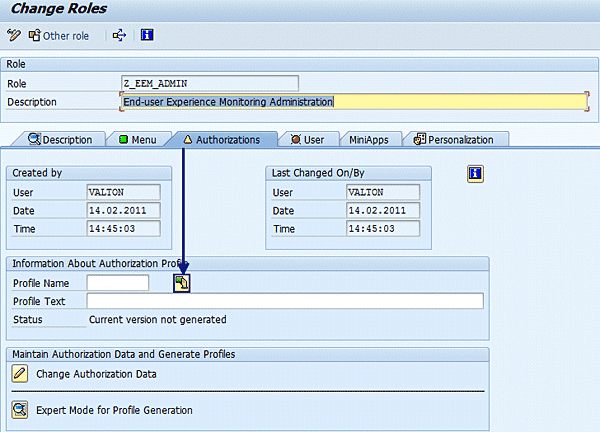Click the Profile Text input field
The image size is (600, 432).
point(284,301)
